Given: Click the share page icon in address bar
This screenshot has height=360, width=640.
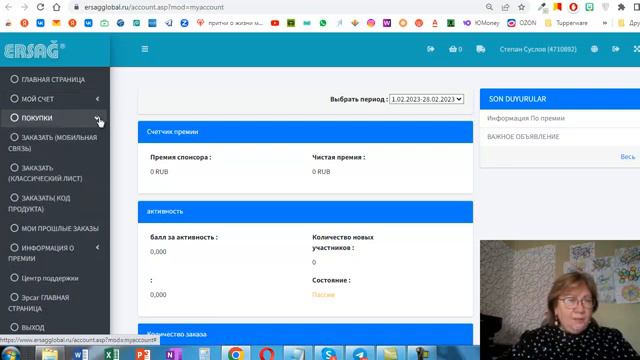Looking at the screenshot, I should pos(505,7).
